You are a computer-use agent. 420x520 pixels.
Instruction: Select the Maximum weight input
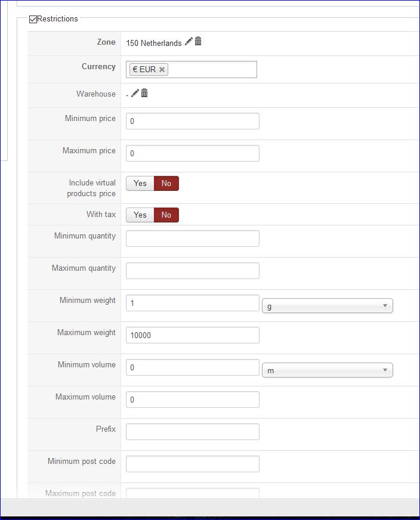(x=193, y=335)
